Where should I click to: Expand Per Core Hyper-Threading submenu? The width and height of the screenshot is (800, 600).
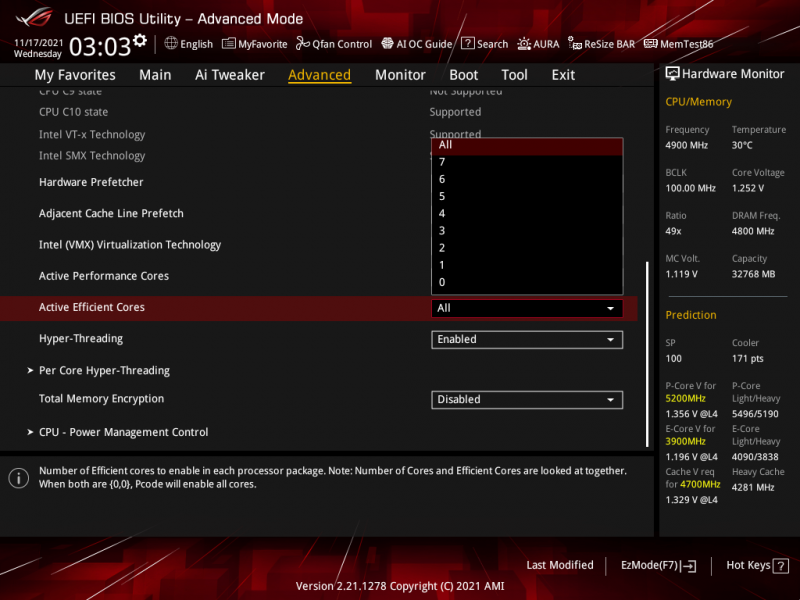tap(104, 371)
